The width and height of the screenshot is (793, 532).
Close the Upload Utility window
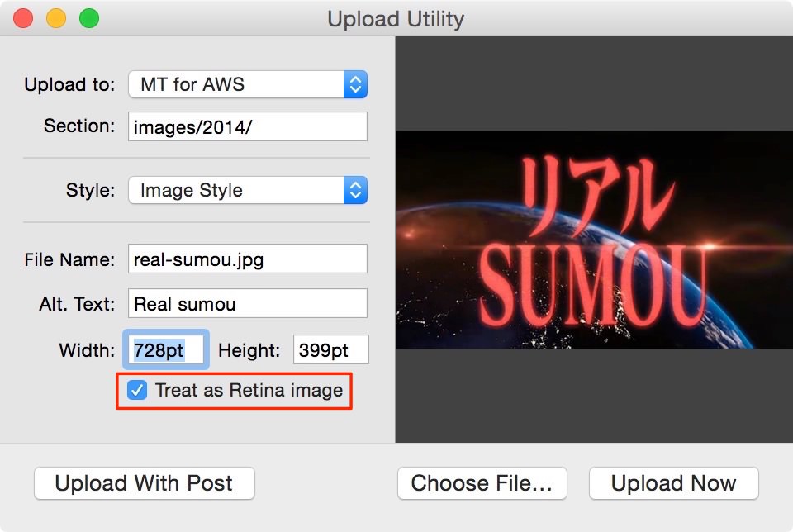pos(23,18)
